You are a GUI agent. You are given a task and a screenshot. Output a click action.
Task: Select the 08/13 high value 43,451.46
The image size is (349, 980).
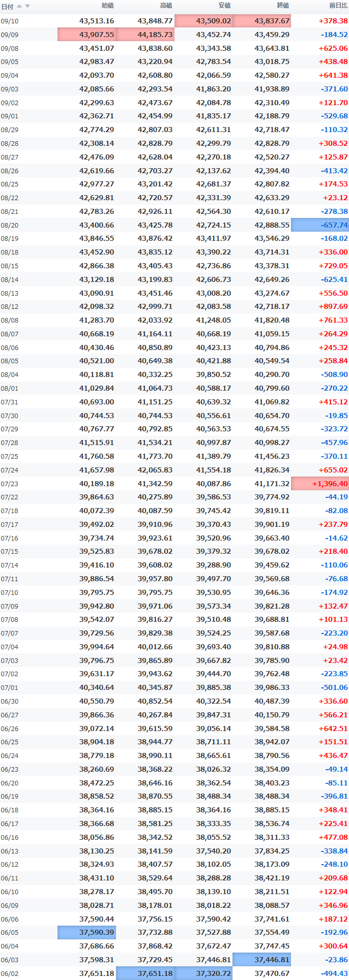155,293
